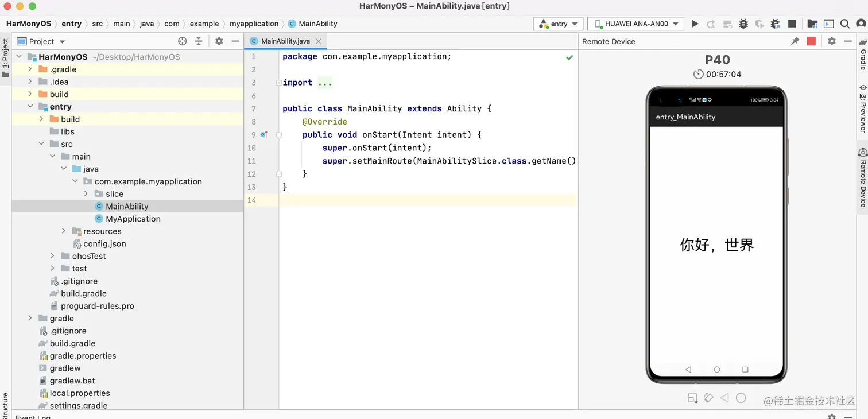Collapse all nodes in Project panel
This screenshot has height=419, width=868.
pyautogui.click(x=199, y=41)
